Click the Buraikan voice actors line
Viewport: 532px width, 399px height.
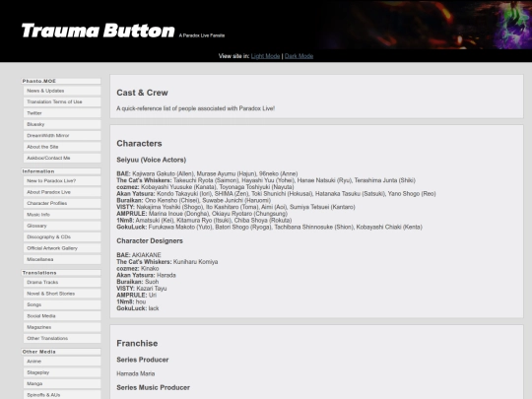(194, 200)
